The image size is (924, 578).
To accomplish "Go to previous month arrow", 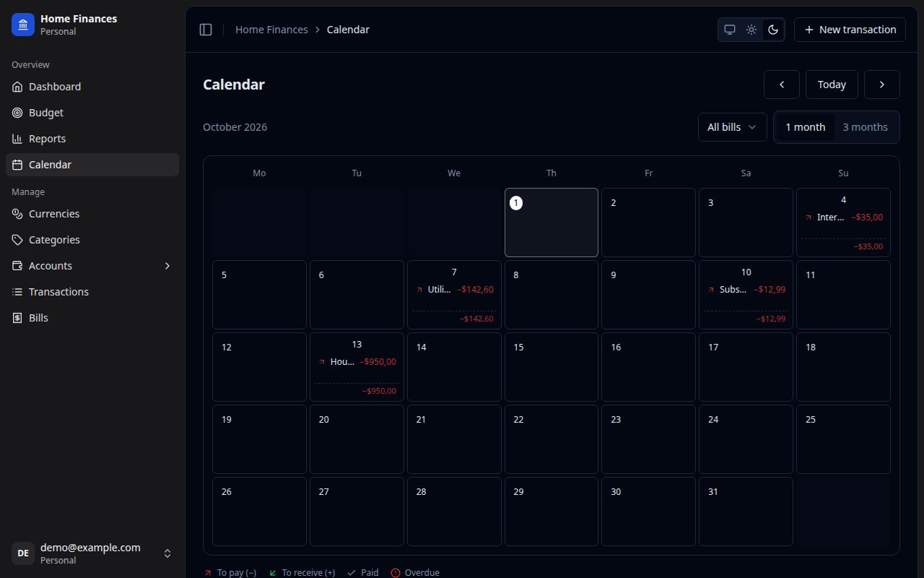I will [782, 85].
